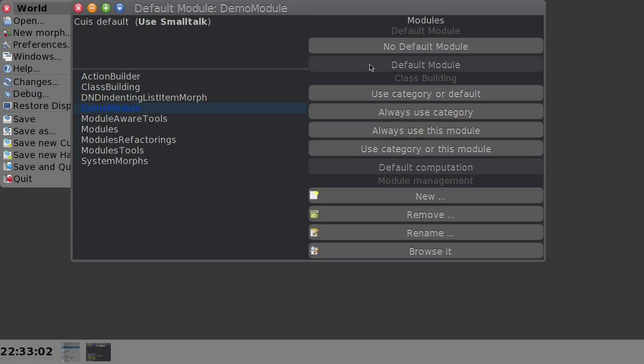Select ActionBuilder in module list

[x=190, y=76]
